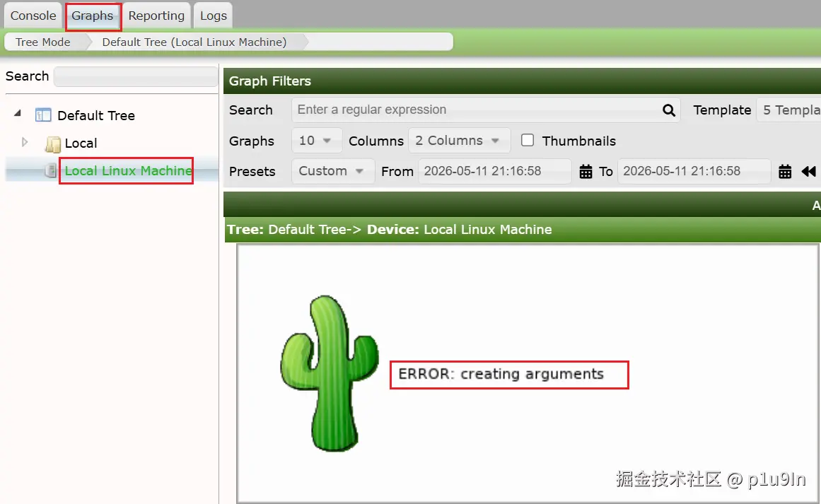
Task: Select Local Linux Machine in tree
Action: point(128,170)
